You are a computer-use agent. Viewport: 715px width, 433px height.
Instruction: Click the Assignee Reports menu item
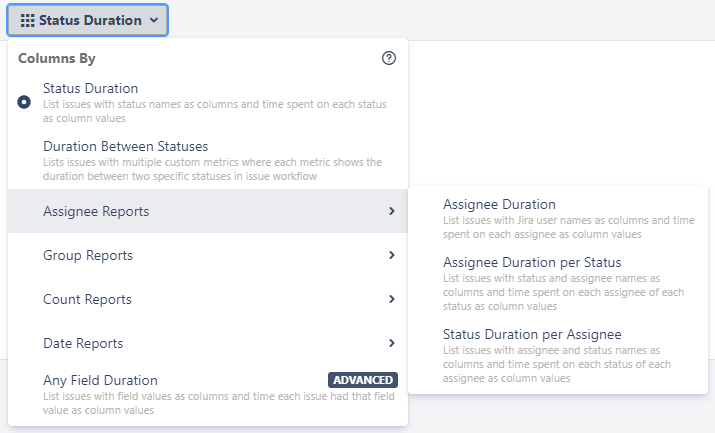coord(96,212)
